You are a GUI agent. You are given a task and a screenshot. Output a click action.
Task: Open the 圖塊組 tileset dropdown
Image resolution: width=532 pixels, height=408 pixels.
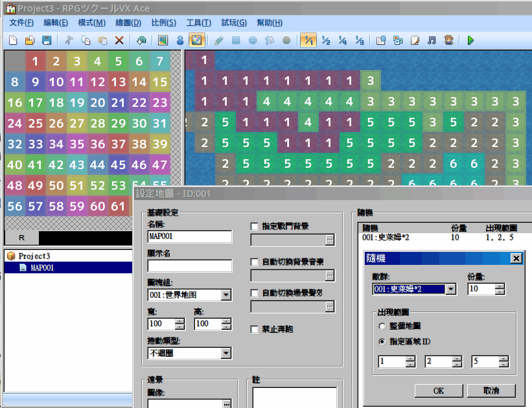226,295
